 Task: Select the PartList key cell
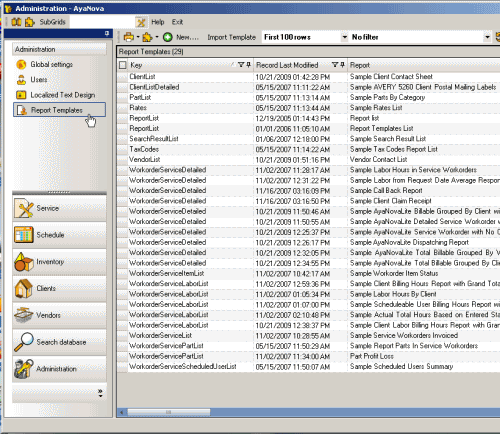pyautogui.click(x=191, y=98)
